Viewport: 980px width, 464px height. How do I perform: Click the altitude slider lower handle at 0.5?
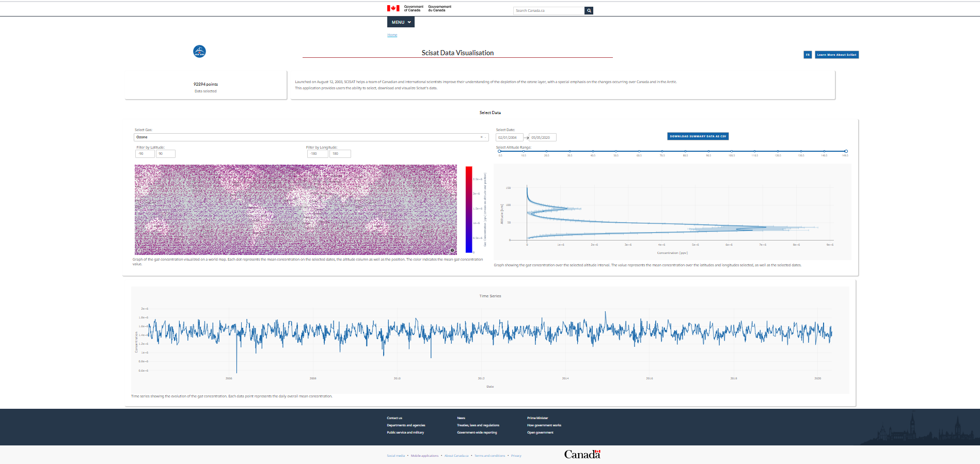click(x=499, y=151)
